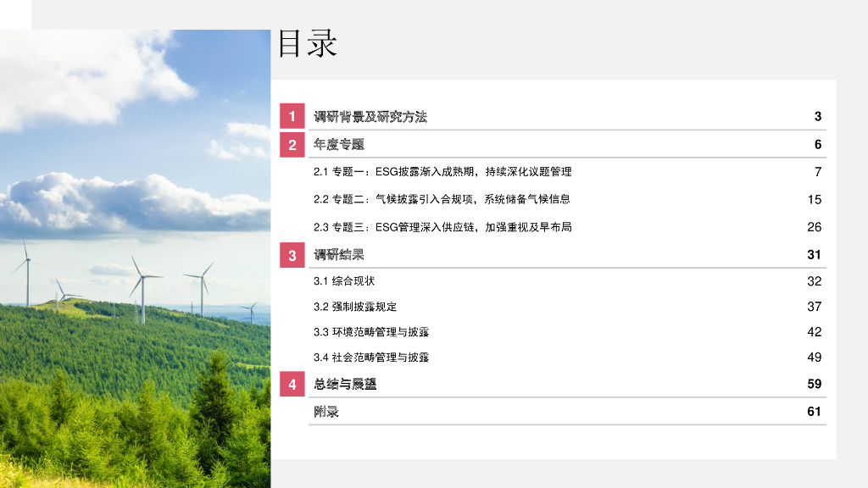Select the 3.2 强制披露规定 entry

coord(355,307)
